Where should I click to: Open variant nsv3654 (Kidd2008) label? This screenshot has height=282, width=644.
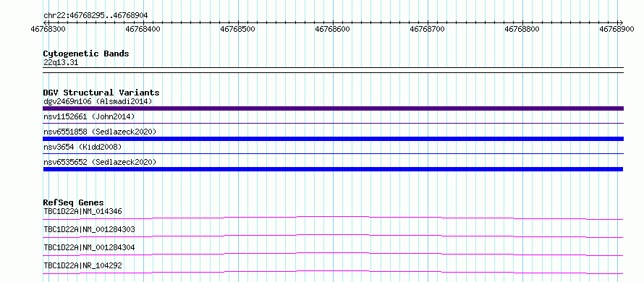(82, 147)
